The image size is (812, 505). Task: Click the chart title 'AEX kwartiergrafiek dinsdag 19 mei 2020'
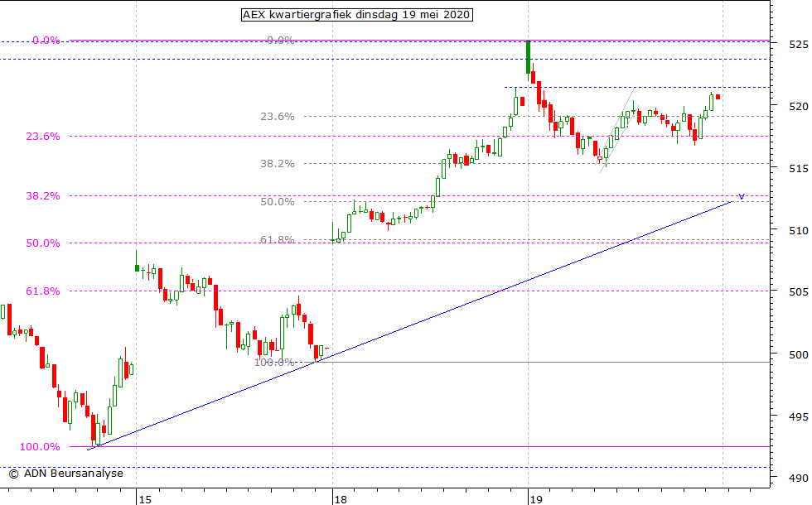coord(357,15)
